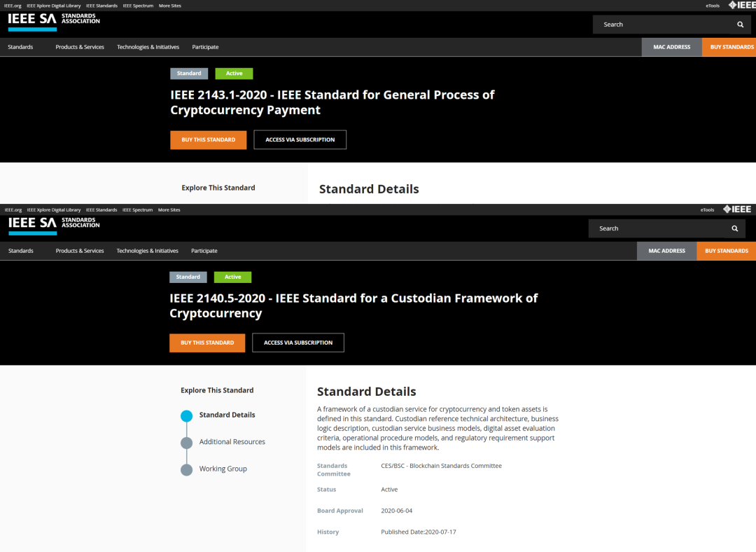Open IEEE Xplore Digital Library link in bottom bar

53,210
